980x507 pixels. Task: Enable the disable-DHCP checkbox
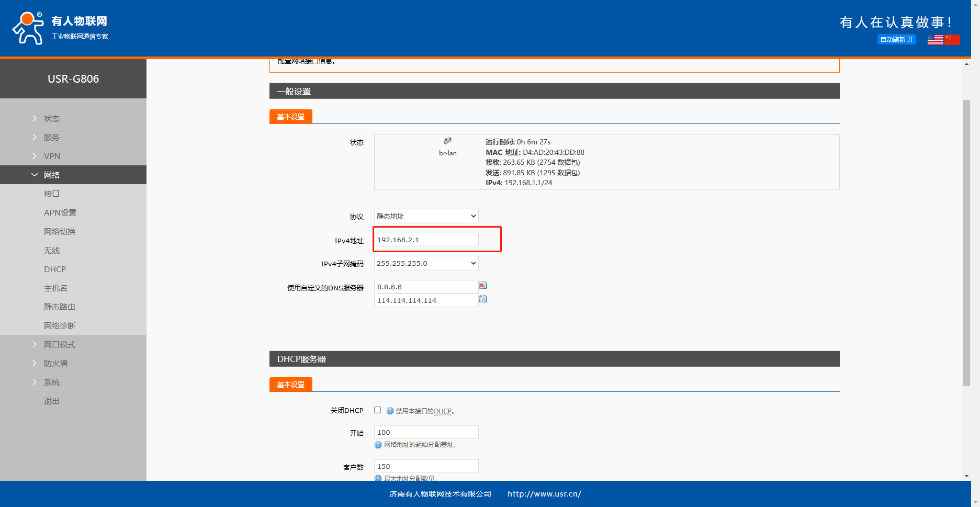tap(377, 410)
